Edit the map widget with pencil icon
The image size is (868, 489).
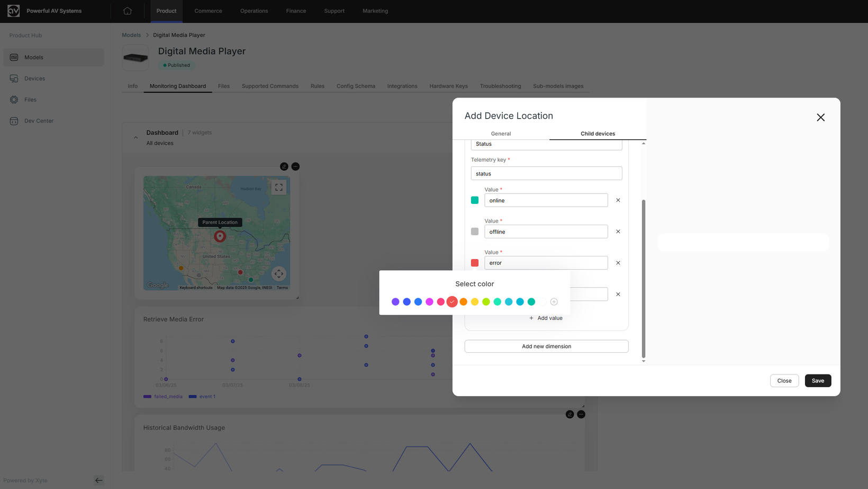[x=284, y=166]
